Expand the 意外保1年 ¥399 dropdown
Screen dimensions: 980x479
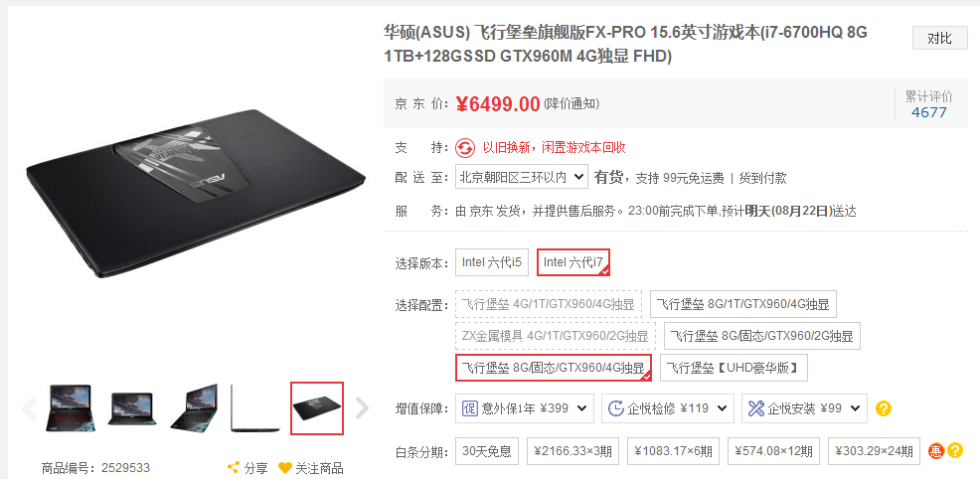(x=525, y=408)
